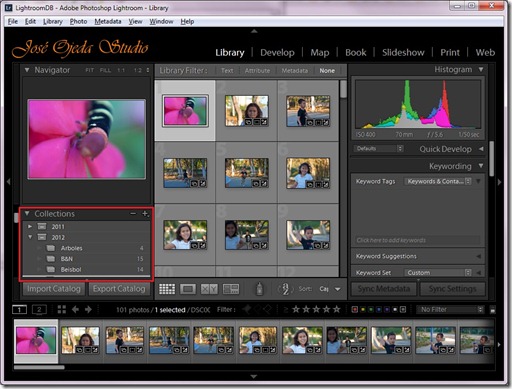
Task: Collapse the Histogram panel
Action: 481,69
